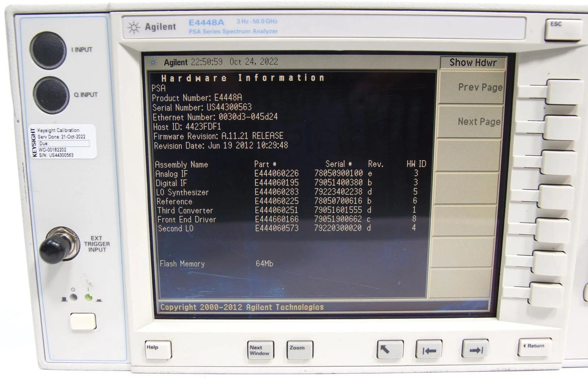Click the "Second LO" assembly row name
The width and height of the screenshot is (588, 386).
(176, 228)
